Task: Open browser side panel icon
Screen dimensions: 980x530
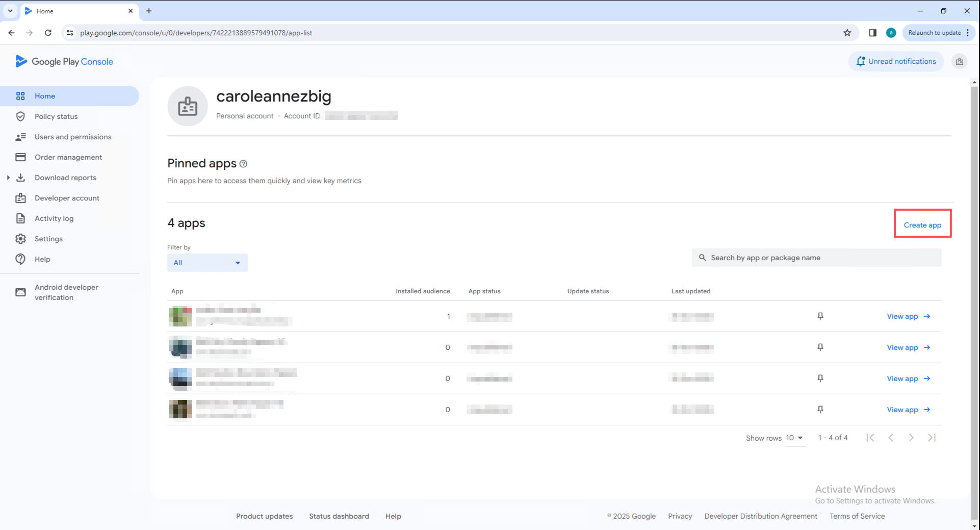Action: click(x=872, y=33)
